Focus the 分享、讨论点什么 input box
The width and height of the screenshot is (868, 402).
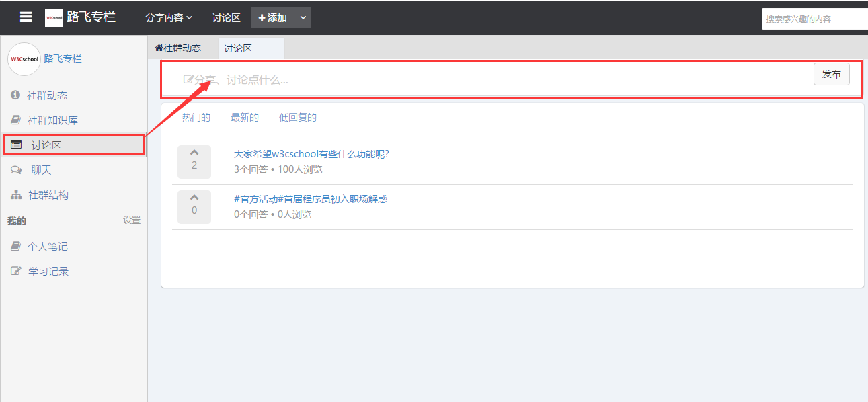pos(471,80)
